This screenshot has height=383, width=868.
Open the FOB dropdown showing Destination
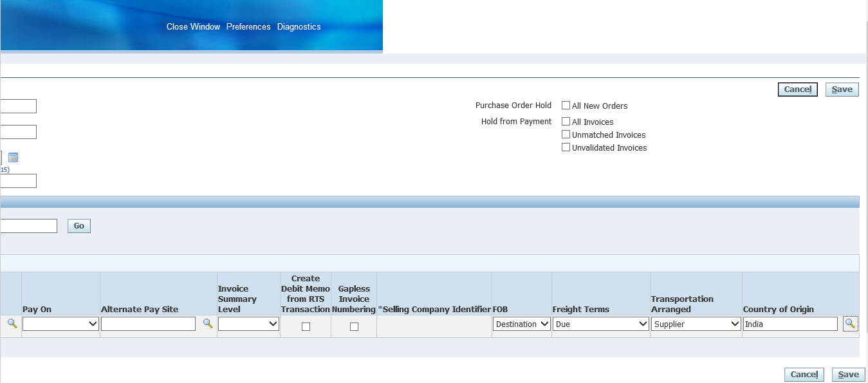click(x=522, y=324)
